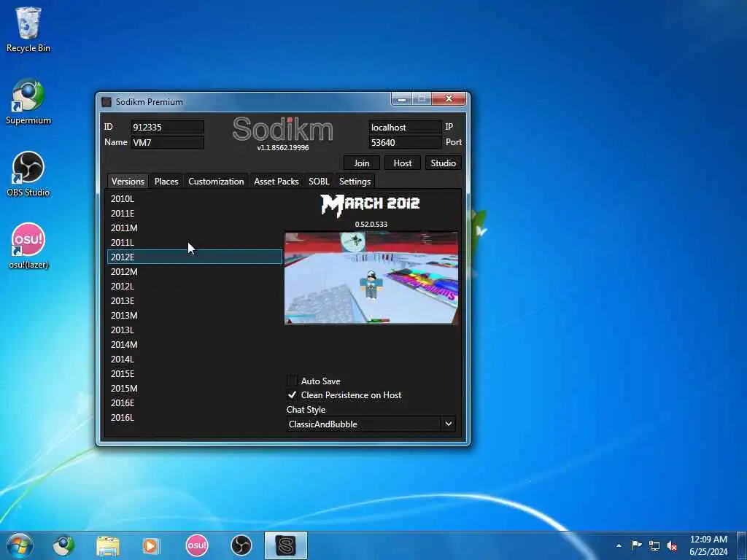Switch to OBS Studio taskbar icon
The width and height of the screenshot is (747, 560).
241,545
